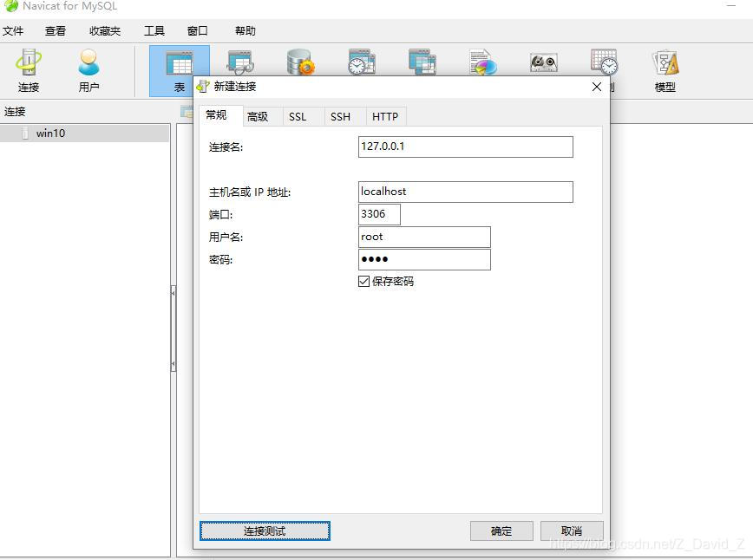
Task: Click the 确定 OK button
Action: pyautogui.click(x=501, y=531)
